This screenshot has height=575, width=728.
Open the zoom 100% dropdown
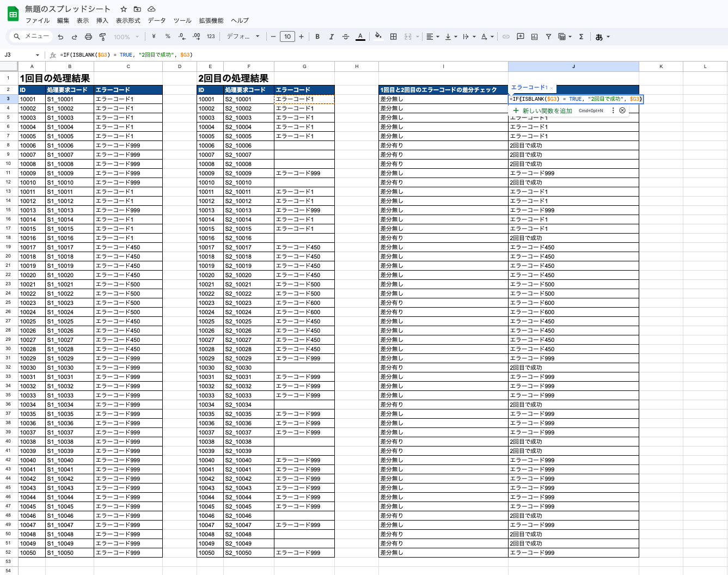point(127,37)
